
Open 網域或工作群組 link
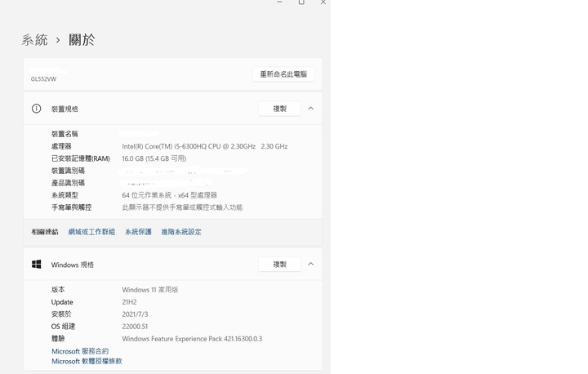tap(91, 232)
